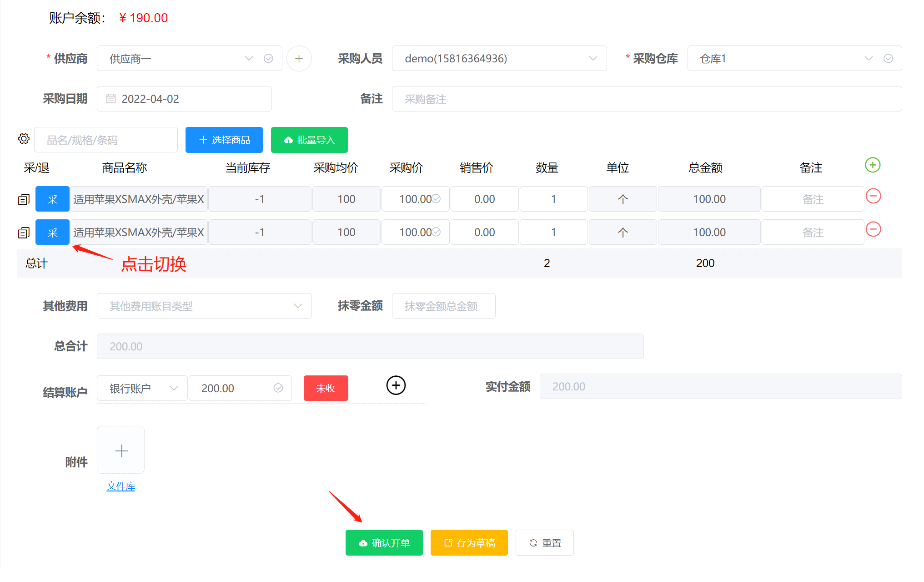The image size is (924, 582).
Task: Click the 选择商品 button
Action: pyautogui.click(x=224, y=140)
